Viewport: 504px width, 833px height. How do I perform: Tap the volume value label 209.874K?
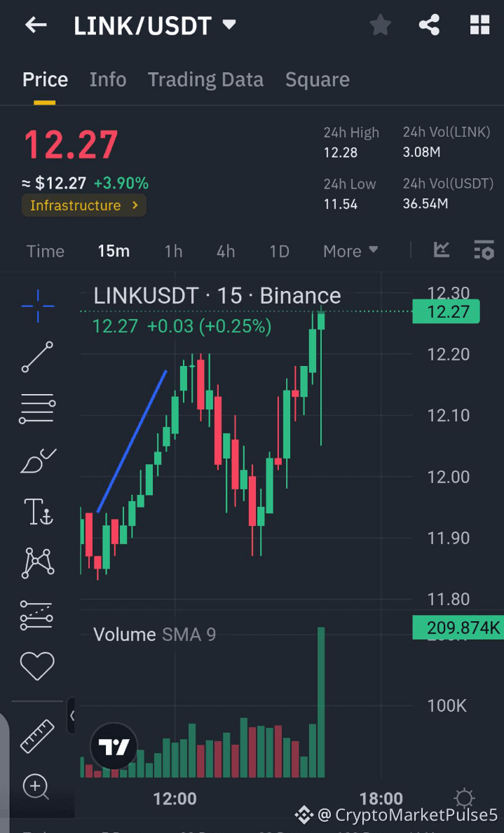[x=458, y=628]
